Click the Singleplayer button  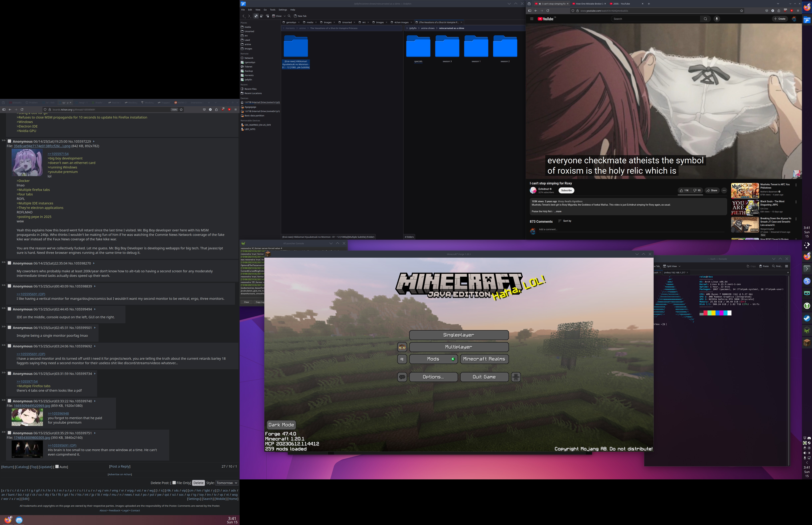coord(459,335)
